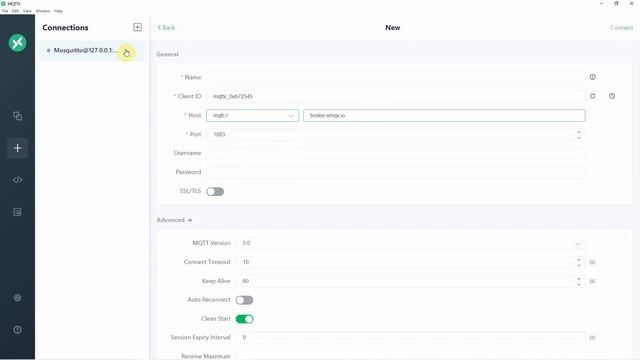
Task: Click the MQTTX logo in the sidebar
Action: click(x=18, y=43)
